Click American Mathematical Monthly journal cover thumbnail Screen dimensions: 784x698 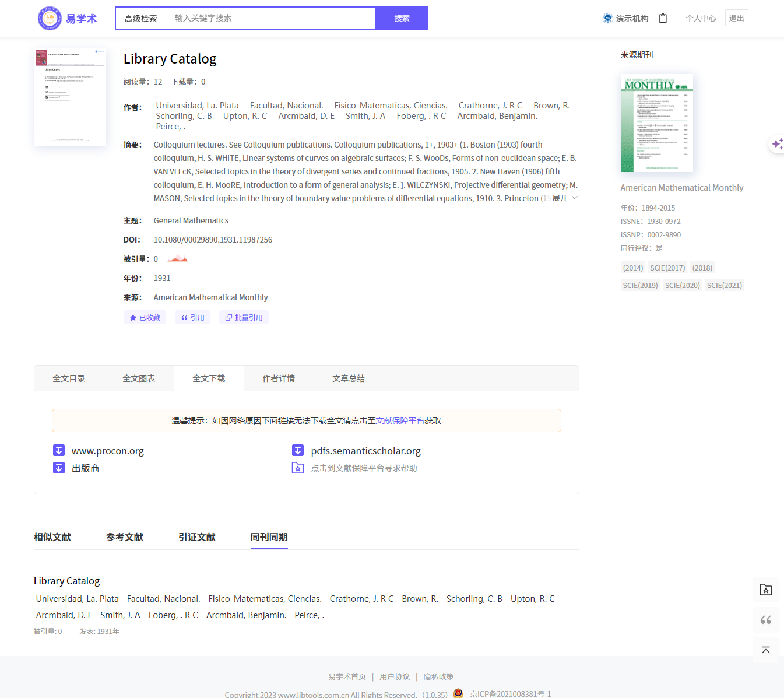click(x=657, y=123)
